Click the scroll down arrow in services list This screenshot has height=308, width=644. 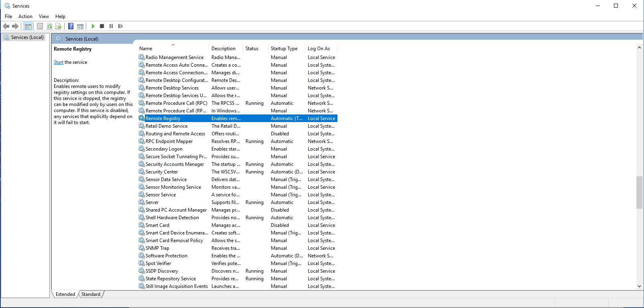pos(639,286)
